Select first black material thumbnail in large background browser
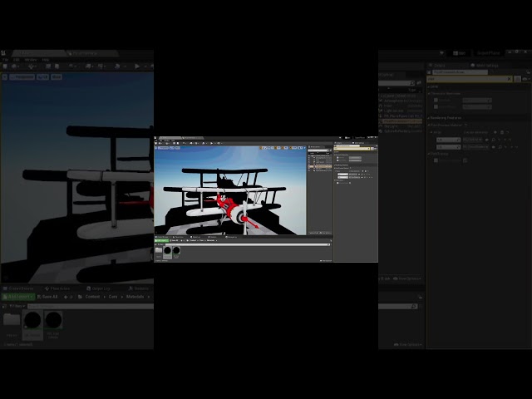532x399 pixels. [32, 320]
